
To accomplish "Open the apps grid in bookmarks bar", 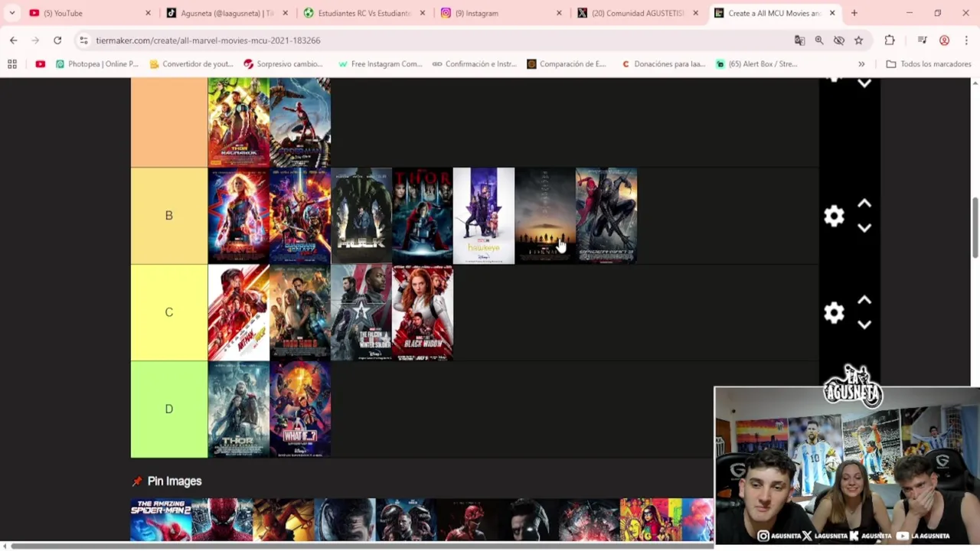I will point(12,64).
